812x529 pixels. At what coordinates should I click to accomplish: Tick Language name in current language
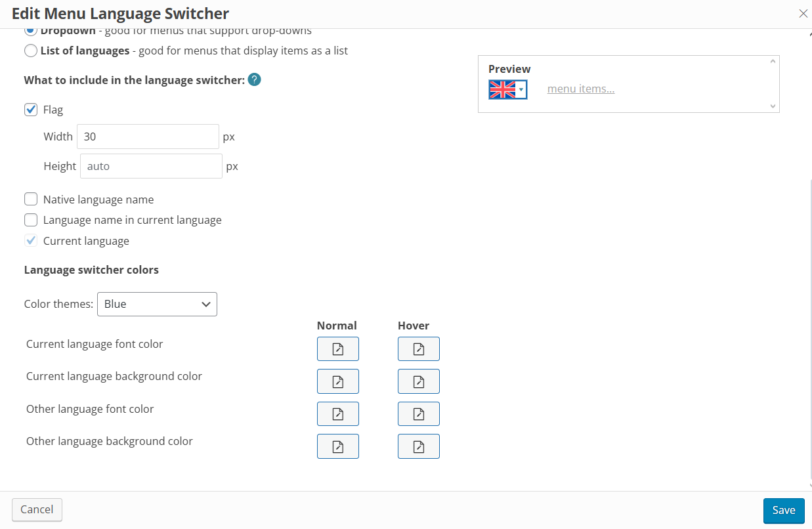31,220
